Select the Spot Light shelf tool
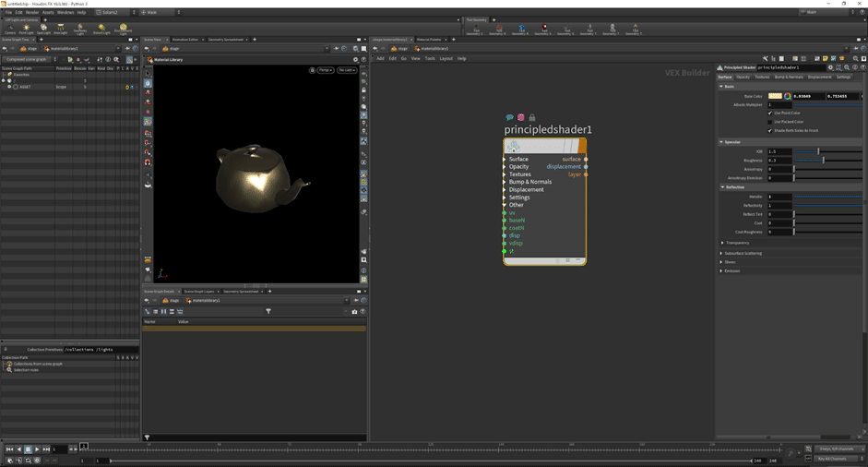 (x=43, y=29)
